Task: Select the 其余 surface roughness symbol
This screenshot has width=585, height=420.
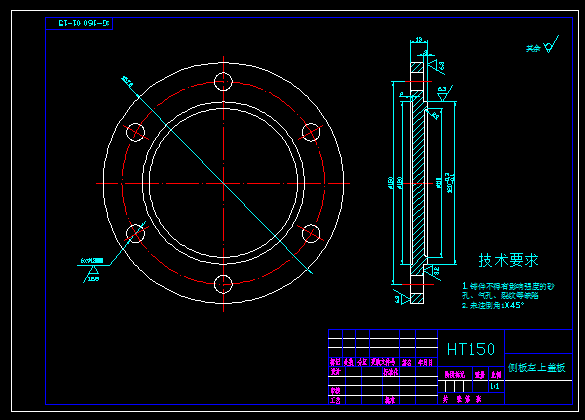Action: coord(542,45)
